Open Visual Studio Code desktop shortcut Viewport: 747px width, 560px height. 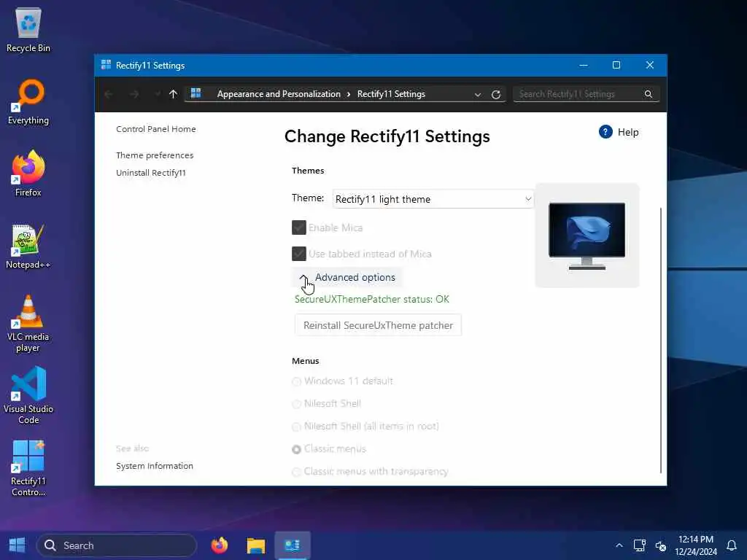28,395
